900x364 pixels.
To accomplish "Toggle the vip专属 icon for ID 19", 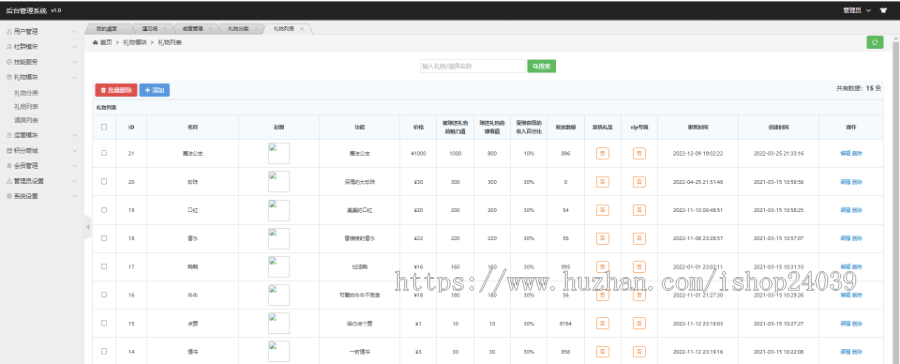I will tap(639, 210).
